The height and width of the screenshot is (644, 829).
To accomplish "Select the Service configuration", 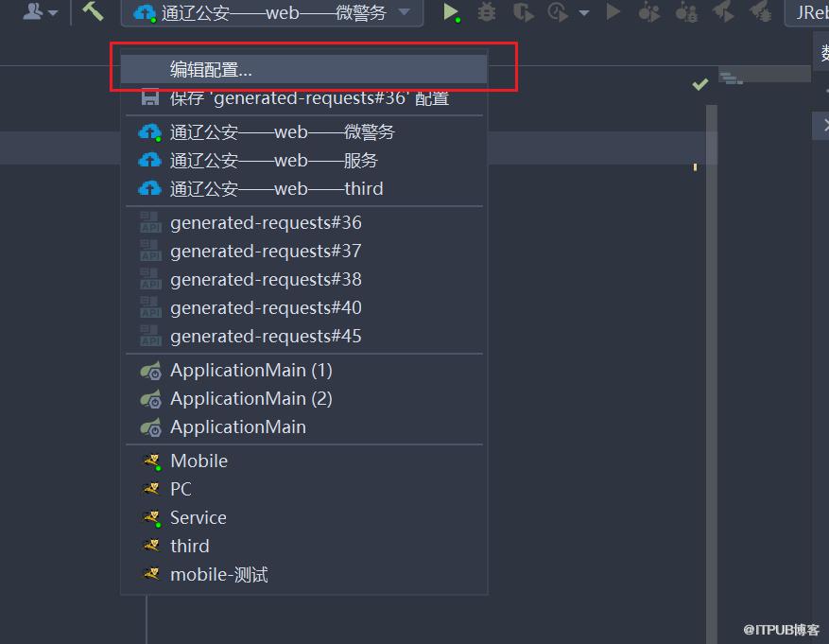I will tap(304, 517).
